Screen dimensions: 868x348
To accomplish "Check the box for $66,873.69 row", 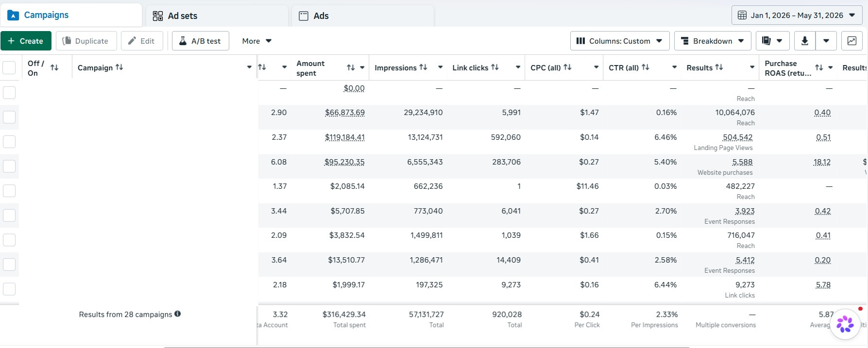I will [9, 117].
